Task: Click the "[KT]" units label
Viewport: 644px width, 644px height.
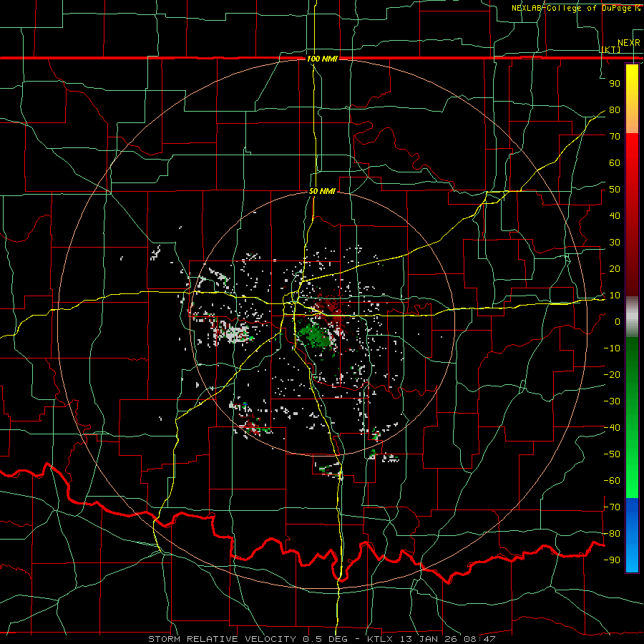Action: 610,49
